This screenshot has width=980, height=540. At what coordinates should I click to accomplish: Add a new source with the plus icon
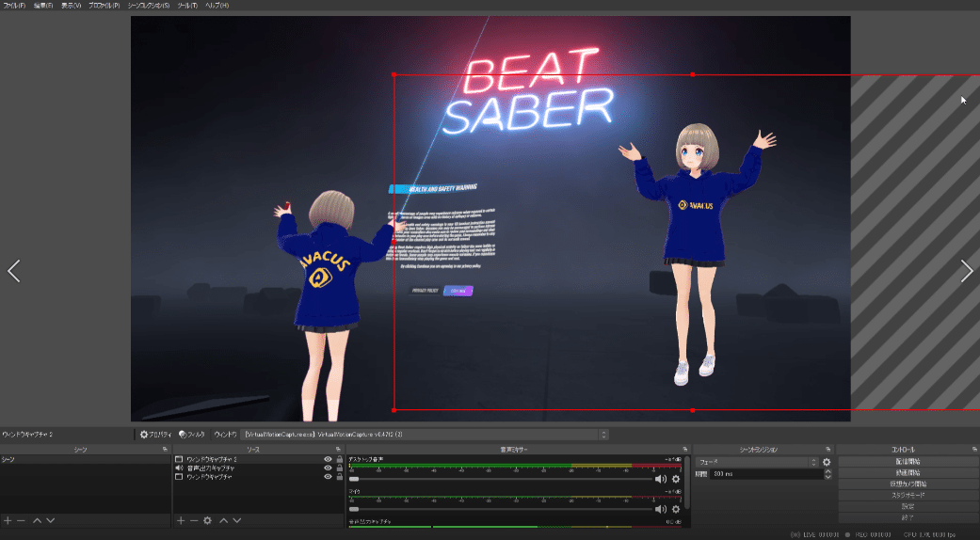(x=181, y=520)
